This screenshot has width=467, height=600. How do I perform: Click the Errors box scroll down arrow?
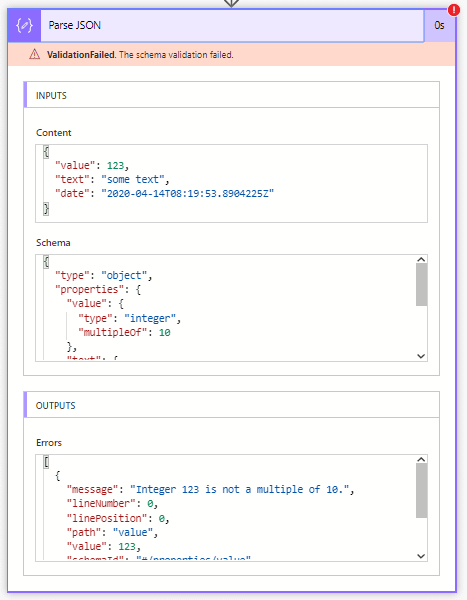tap(421, 556)
